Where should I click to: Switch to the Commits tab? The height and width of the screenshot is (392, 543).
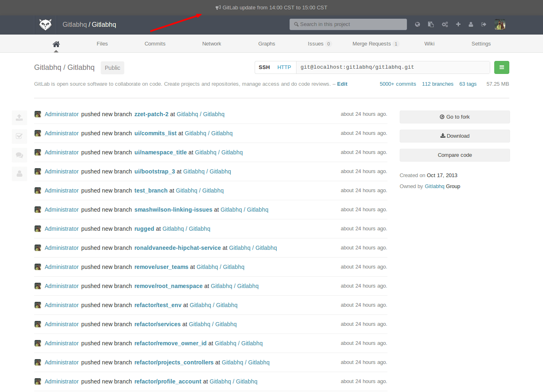pyautogui.click(x=155, y=44)
